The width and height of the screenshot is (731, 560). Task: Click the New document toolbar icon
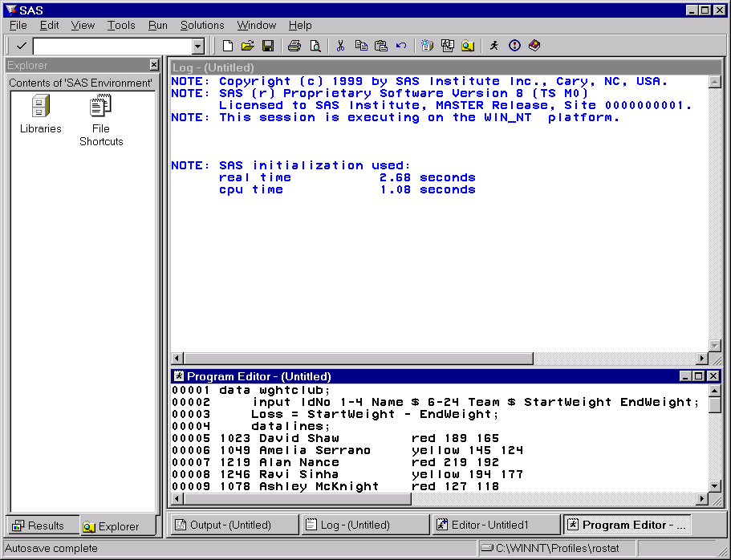point(228,46)
